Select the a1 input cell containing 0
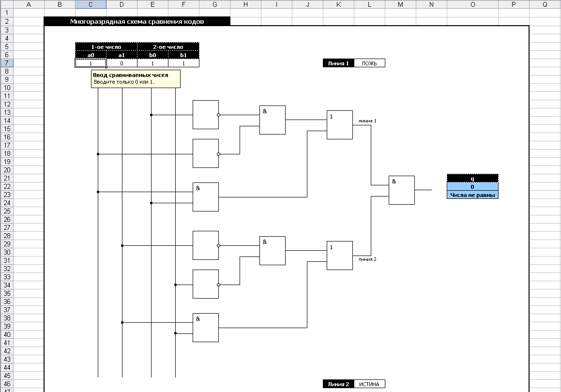The image size is (561, 392). pos(121,63)
